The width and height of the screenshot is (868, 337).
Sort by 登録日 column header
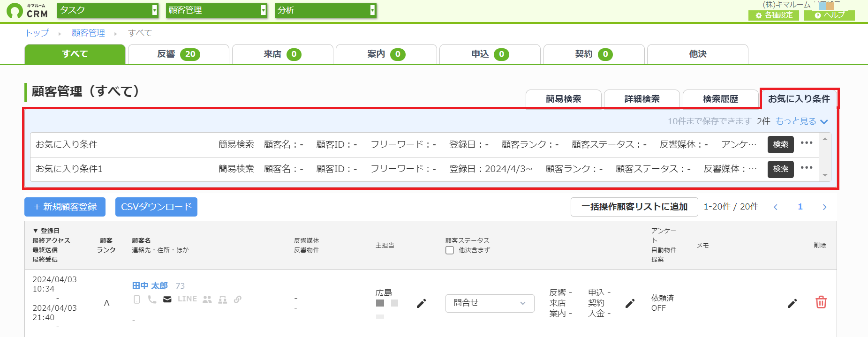tap(46, 231)
